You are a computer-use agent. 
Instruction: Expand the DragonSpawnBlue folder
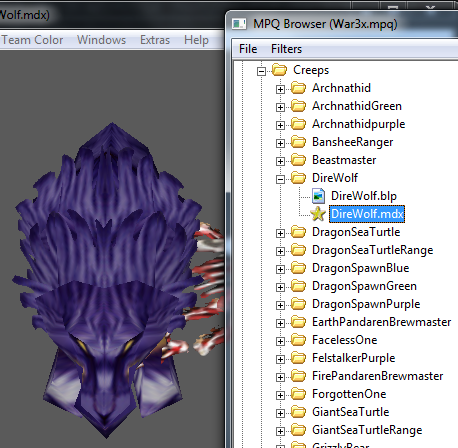pos(280,269)
